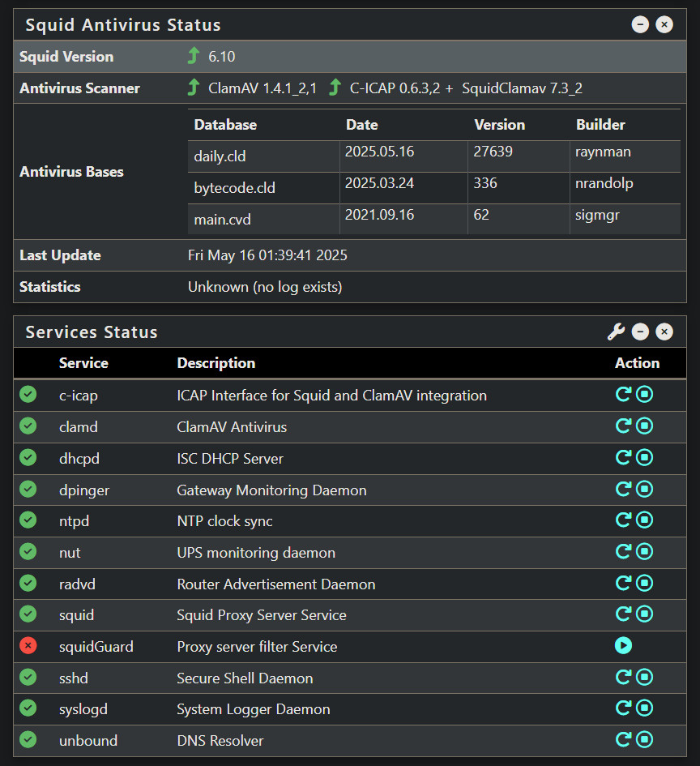Click the Action column header
700x766 pixels.
[637, 363]
